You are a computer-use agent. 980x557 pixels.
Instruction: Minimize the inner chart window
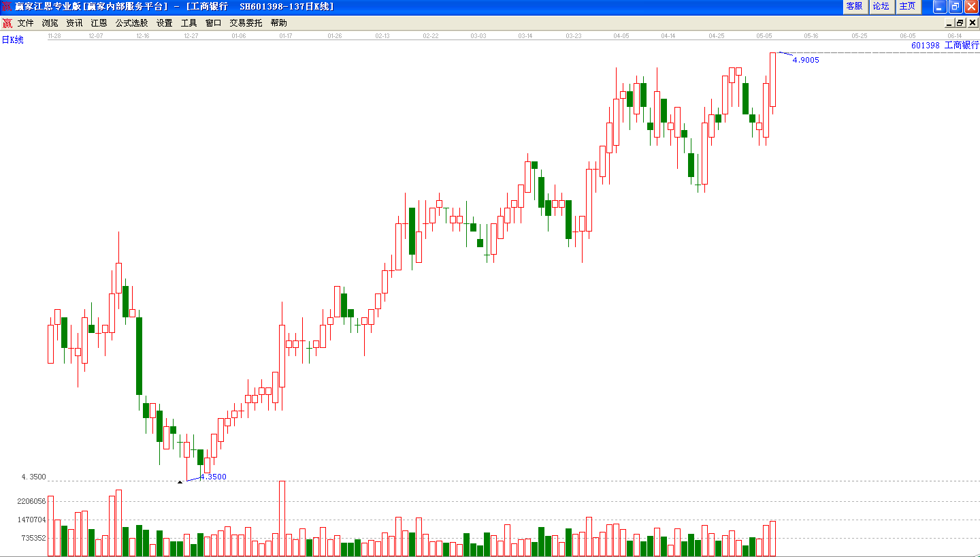click(x=950, y=23)
